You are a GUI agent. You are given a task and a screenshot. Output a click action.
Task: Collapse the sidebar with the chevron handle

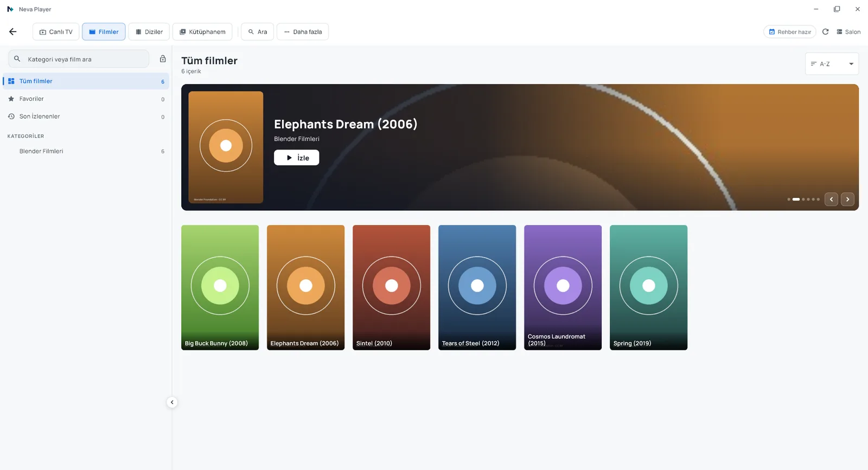172,402
